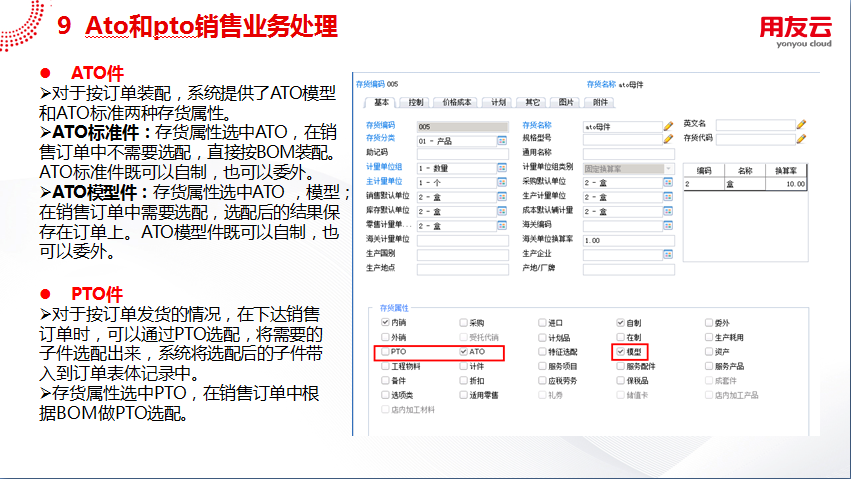Switch to the 控制 tab
Screen dimensions: 851x479
point(416,102)
